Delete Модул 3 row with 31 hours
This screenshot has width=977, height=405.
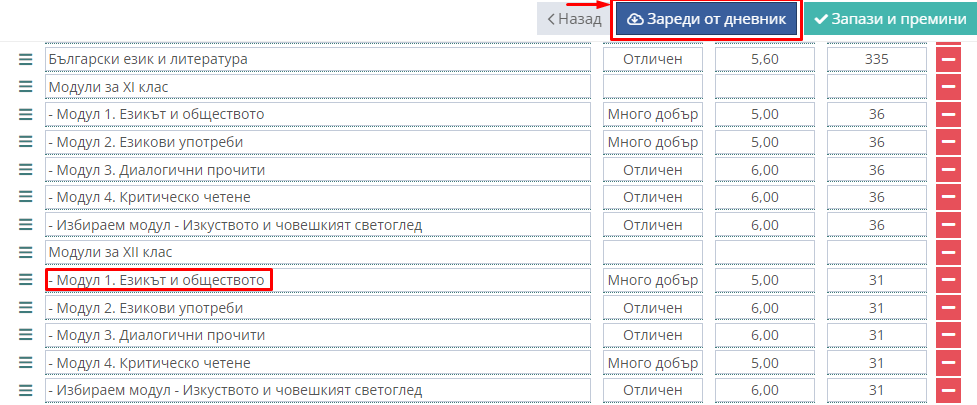tap(948, 335)
